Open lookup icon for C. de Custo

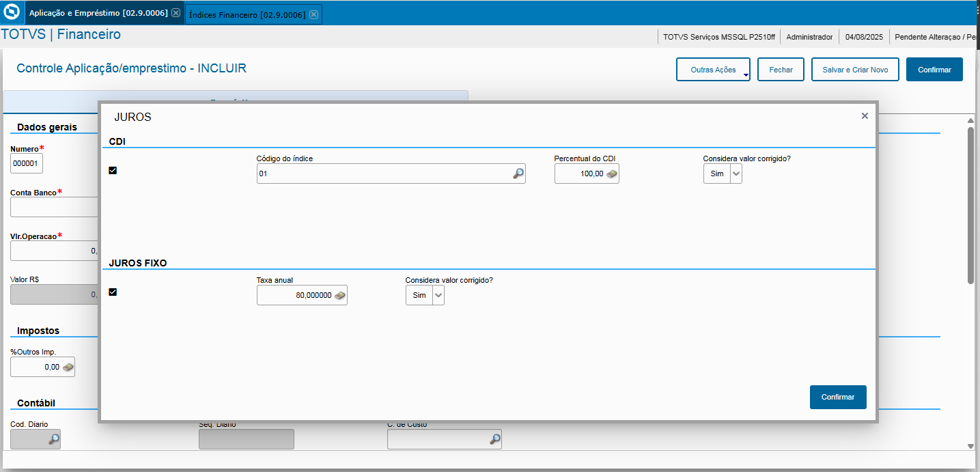pos(494,440)
